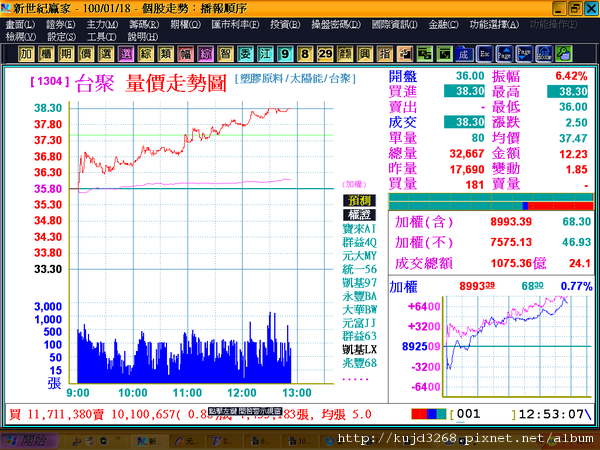Open the 工具(T) menu
The width and height of the screenshot is (600, 450).
tap(101, 37)
